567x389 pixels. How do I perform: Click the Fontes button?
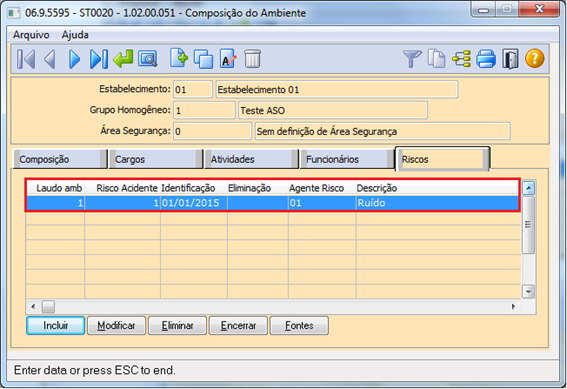[299, 326]
